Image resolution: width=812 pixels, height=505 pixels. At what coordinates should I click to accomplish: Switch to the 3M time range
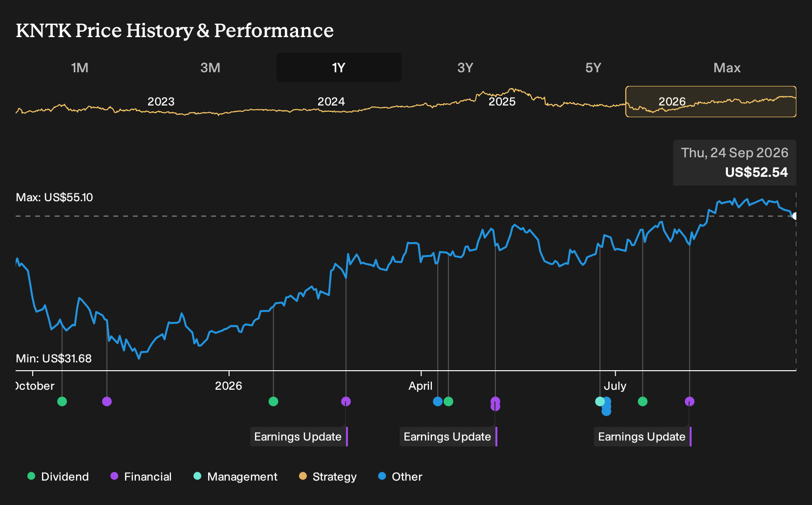coord(210,67)
